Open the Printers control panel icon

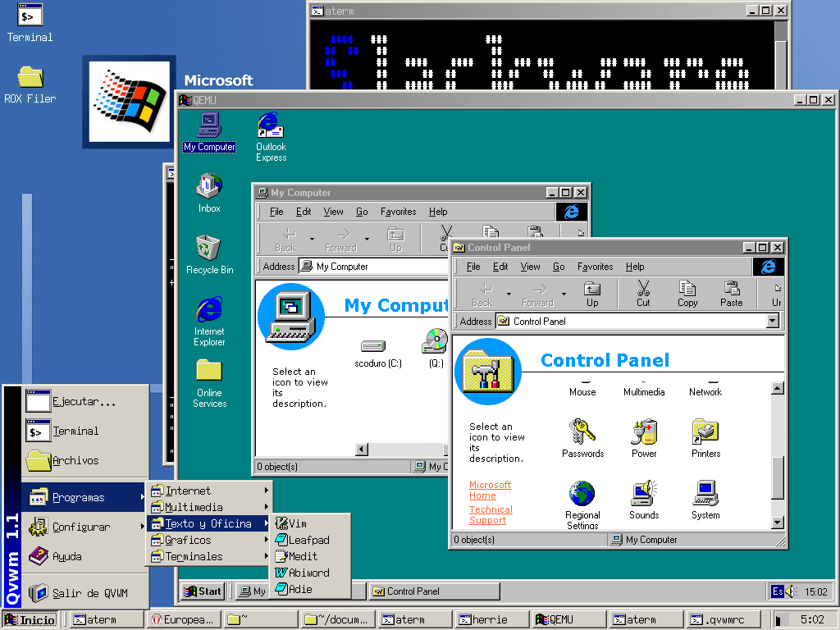(x=705, y=439)
